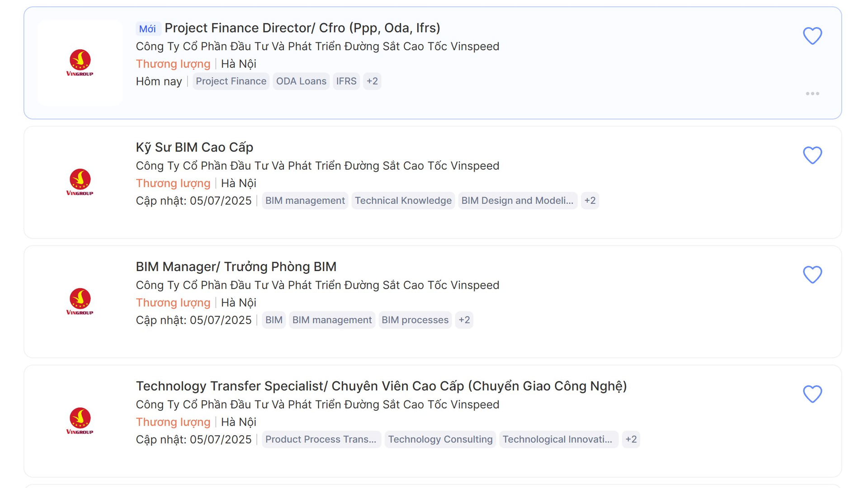Image resolution: width=868 pixels, height=488 pixels.
Task: Click Vingroup logo beside Kỹ Sư BIM Cao Cấp
Action: (80, 182)
